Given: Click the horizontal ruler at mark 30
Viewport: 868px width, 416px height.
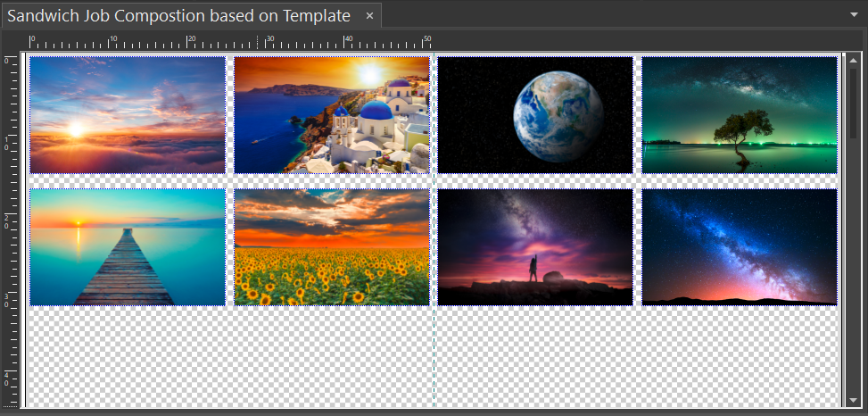Looking at the screenshot, I should point(269,42).
